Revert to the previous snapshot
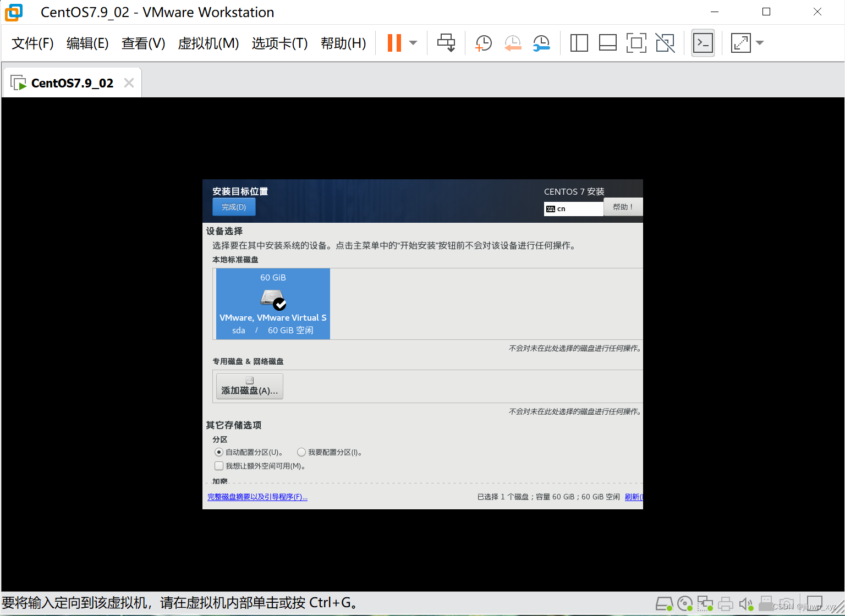The height and width of the screenshot is (616, 845). pyautogui.click(x=513, y=43)
